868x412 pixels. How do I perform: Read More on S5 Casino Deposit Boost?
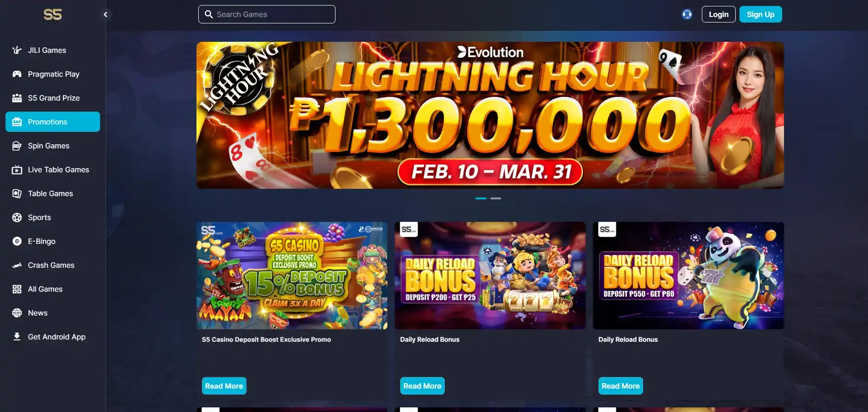tap(224, 386)
